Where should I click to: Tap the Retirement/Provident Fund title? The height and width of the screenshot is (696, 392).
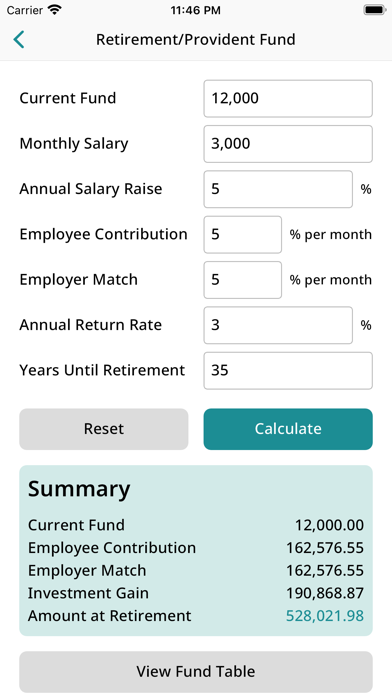(x=196, y=40)
